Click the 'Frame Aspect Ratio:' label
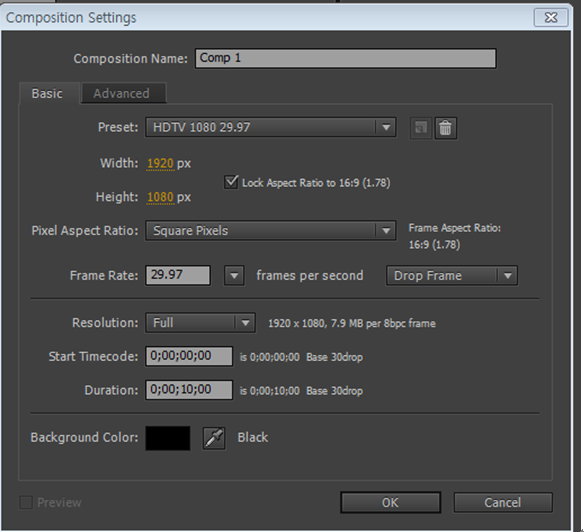The image size is (584, 532). click(454, 228)
